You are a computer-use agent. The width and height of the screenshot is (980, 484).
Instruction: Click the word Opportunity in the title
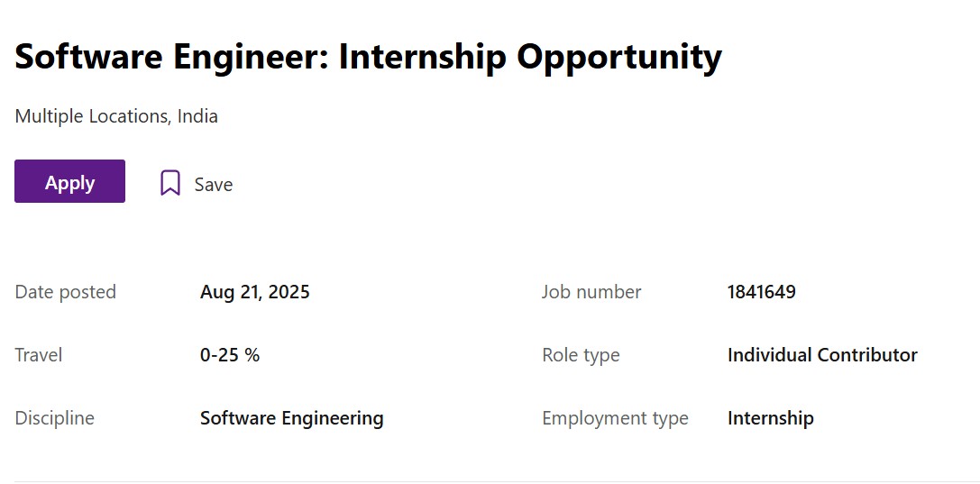619,57
